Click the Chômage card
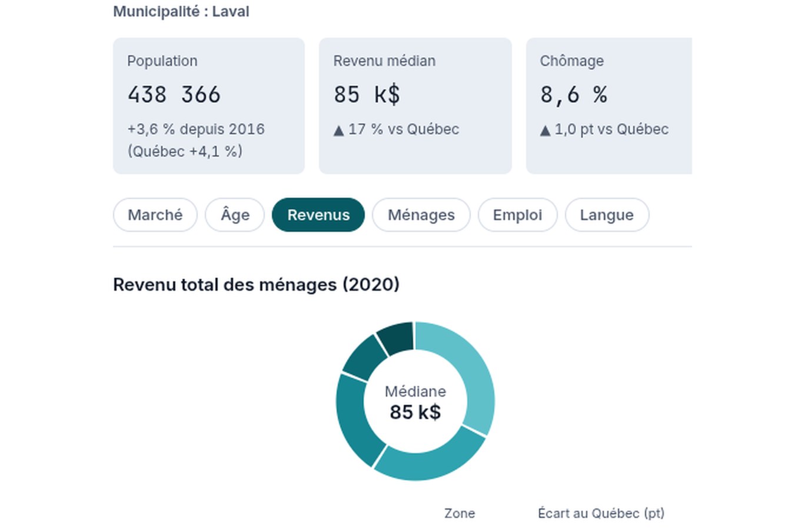The image size is (798, 532). tap(609, 106)
